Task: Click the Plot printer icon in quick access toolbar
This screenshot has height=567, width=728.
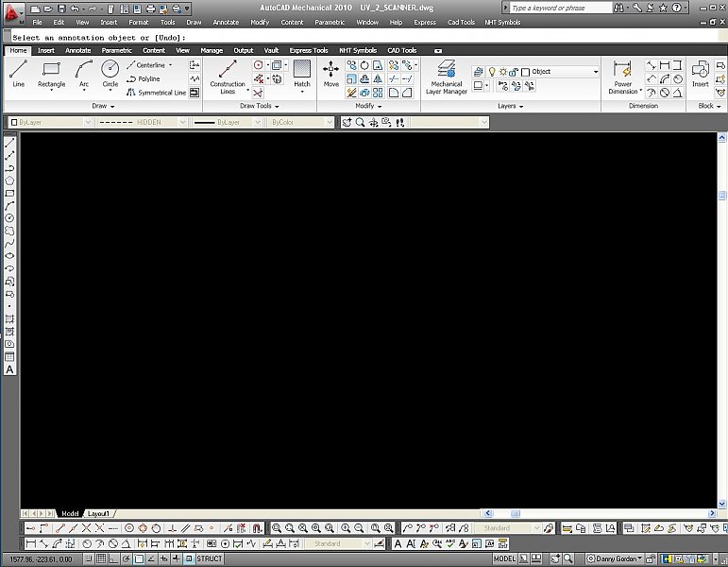Action: coord(150,9)
